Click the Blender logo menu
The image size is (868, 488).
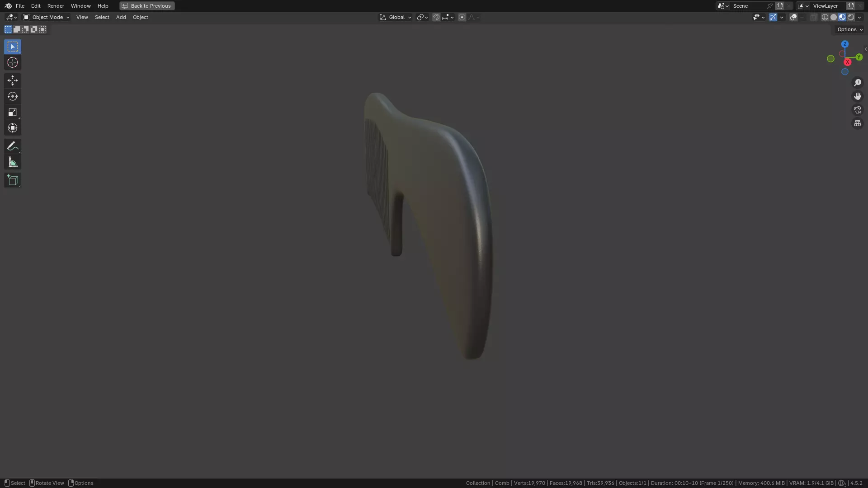[8, 6]
